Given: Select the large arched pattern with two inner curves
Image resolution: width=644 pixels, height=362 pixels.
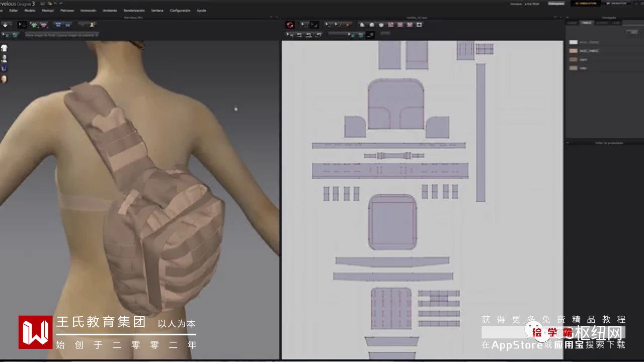Looking at the screenshot, I should pos(396,104).
